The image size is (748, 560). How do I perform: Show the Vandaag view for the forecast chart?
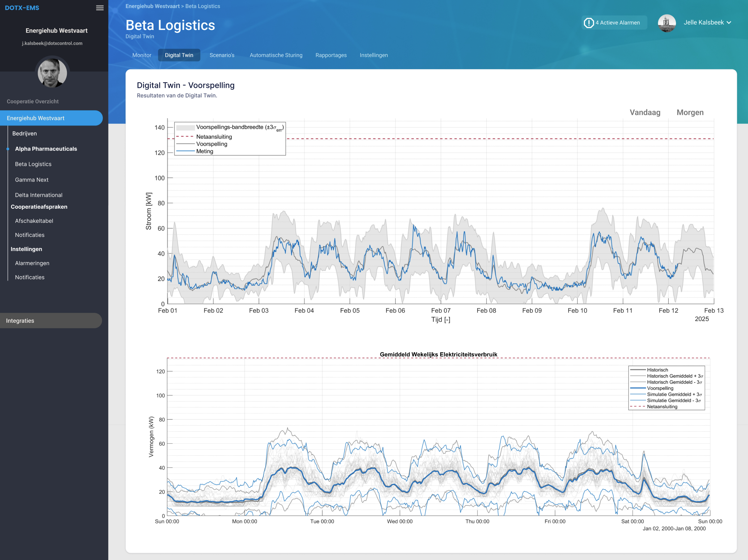point(645,113)
